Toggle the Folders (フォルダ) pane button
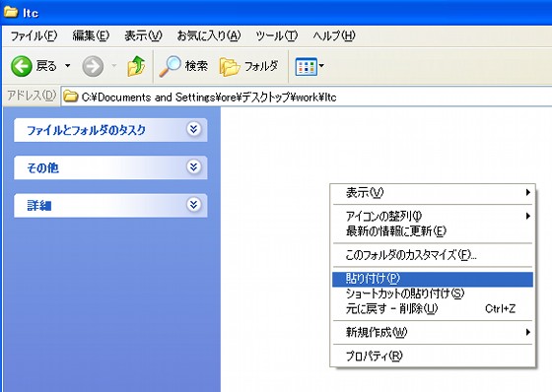Image resolution: width=552 pixels, height=392 pixels. (x=248, y=67)
